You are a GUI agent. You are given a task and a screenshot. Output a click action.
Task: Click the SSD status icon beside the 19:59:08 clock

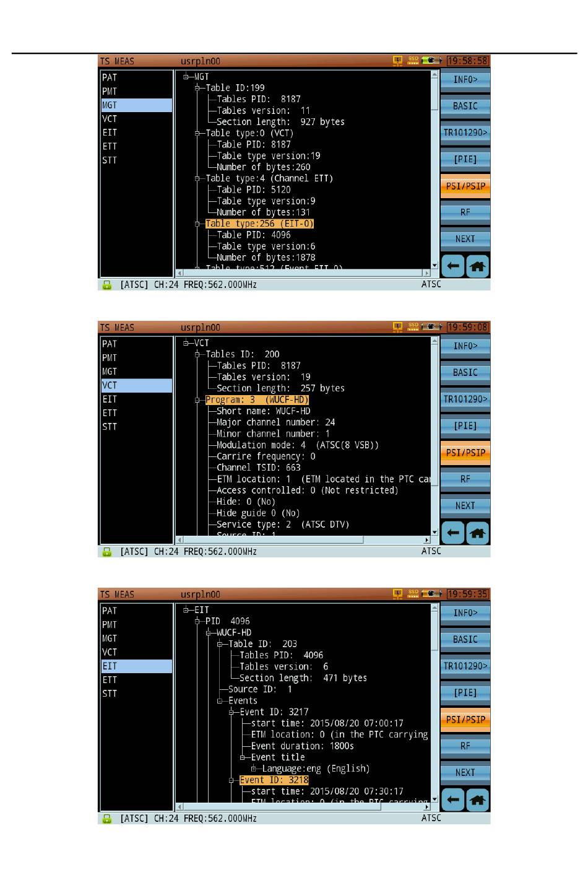pyautogui.click(x=413, y=327)
